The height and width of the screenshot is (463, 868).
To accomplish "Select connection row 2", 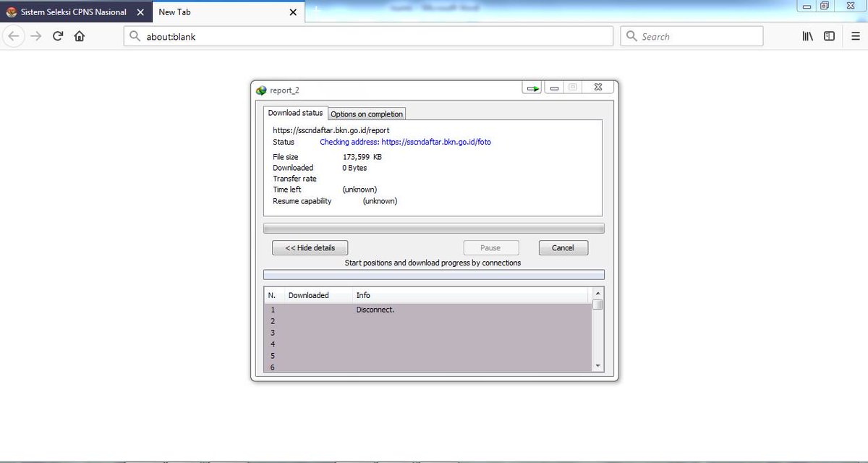I will pyautogui.click(x=427, y=321).
